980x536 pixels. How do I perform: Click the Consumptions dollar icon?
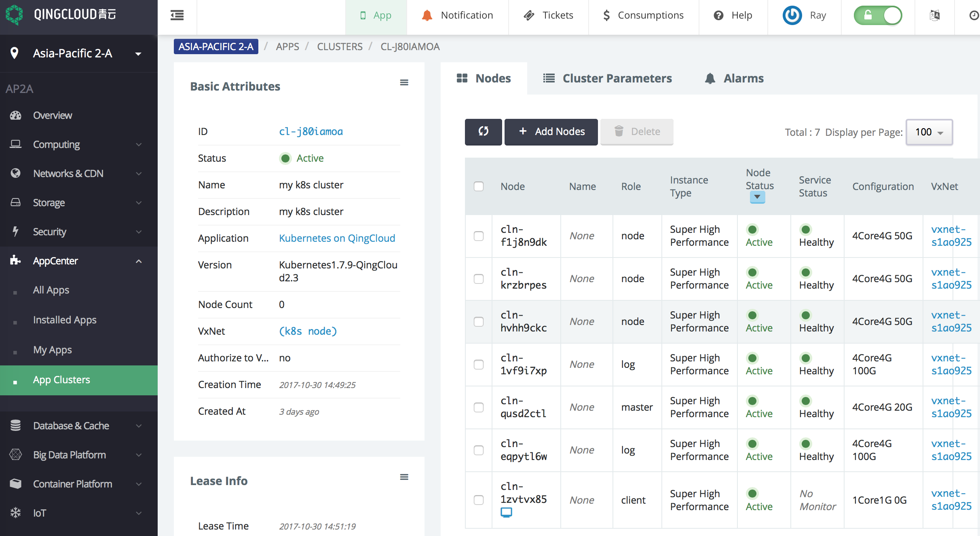(x=605, y=15)
